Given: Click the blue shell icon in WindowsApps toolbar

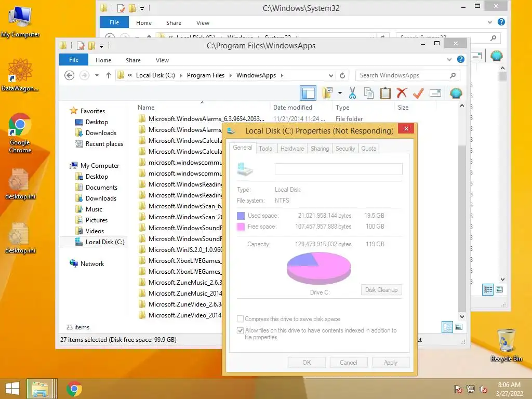Looking at the screenshot, I should 456,93.
